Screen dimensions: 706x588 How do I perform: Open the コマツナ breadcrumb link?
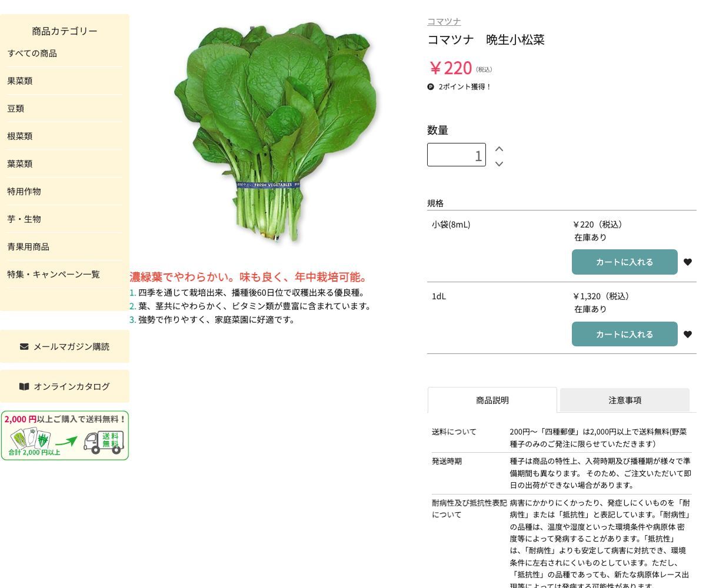coord(444,22)
